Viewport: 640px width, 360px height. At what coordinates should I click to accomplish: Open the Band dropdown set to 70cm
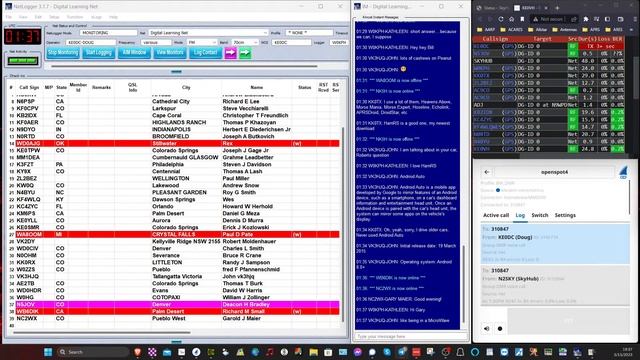[x=245, y=42]
